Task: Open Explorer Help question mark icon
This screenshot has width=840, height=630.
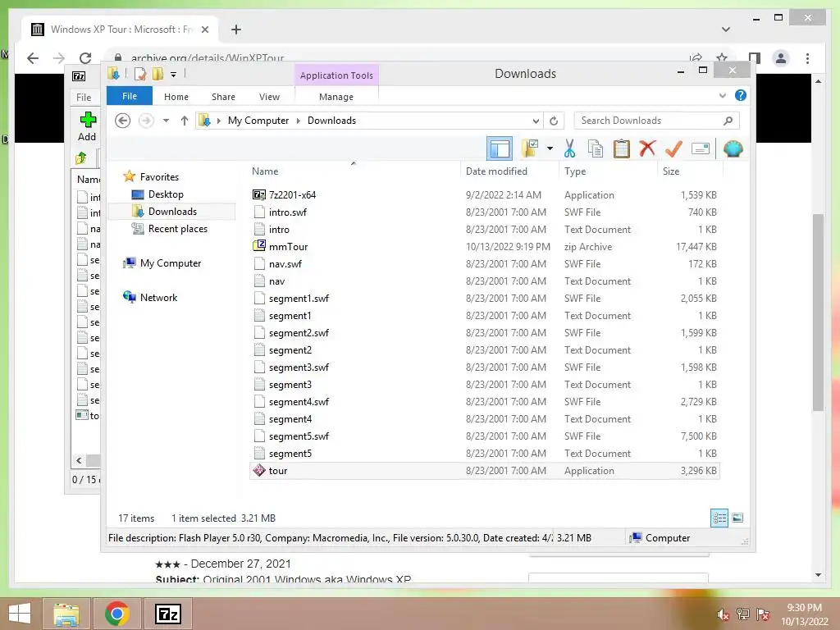Action: pyautogui.click(x=741, y=95)
